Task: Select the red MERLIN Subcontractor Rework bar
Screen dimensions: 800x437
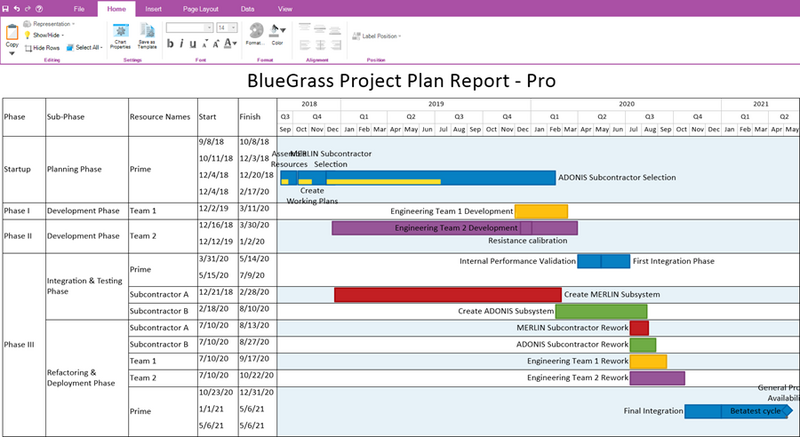Action: [639, 328]
